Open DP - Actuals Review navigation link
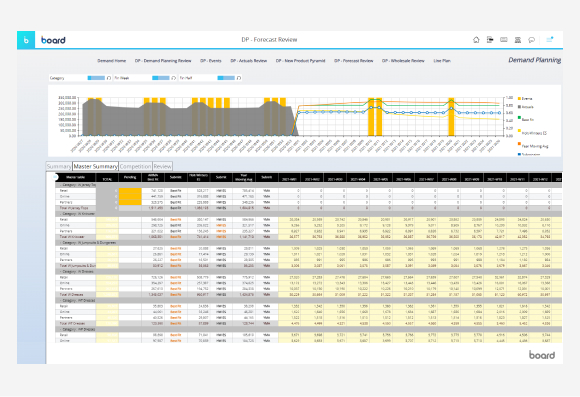The image size is (580, 397). (249, 61)
